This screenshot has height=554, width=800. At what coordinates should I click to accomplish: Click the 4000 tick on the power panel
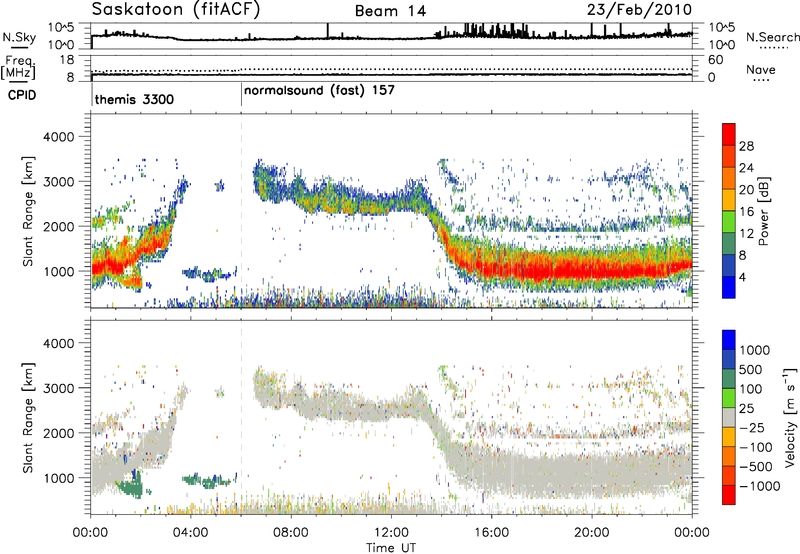58,137
